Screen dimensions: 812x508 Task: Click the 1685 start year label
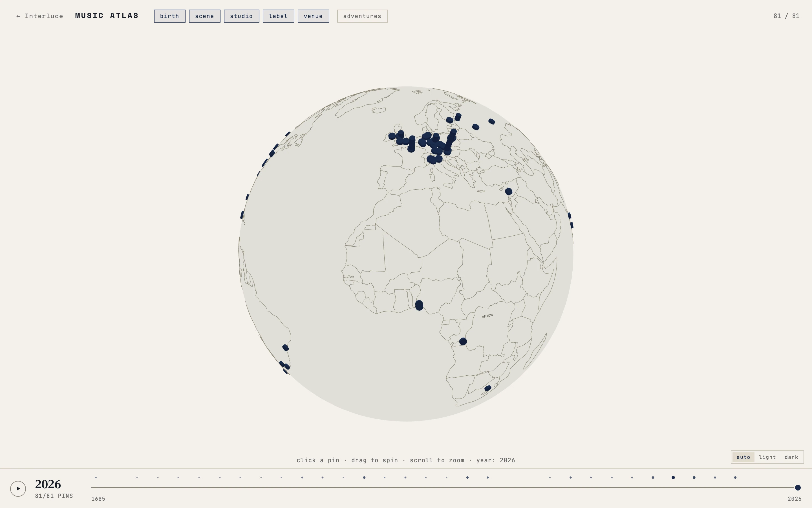pyautogui.click(x=98, y=499)
